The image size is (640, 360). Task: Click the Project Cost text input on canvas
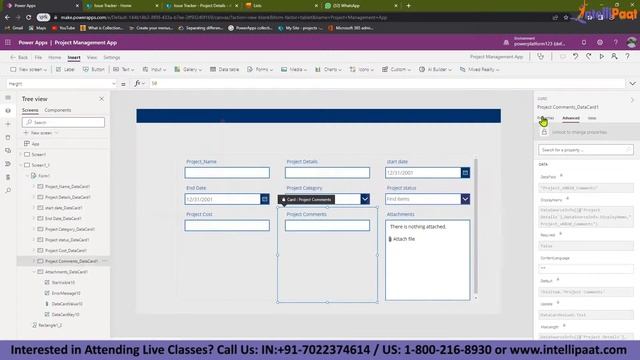(x=227, y=226)
